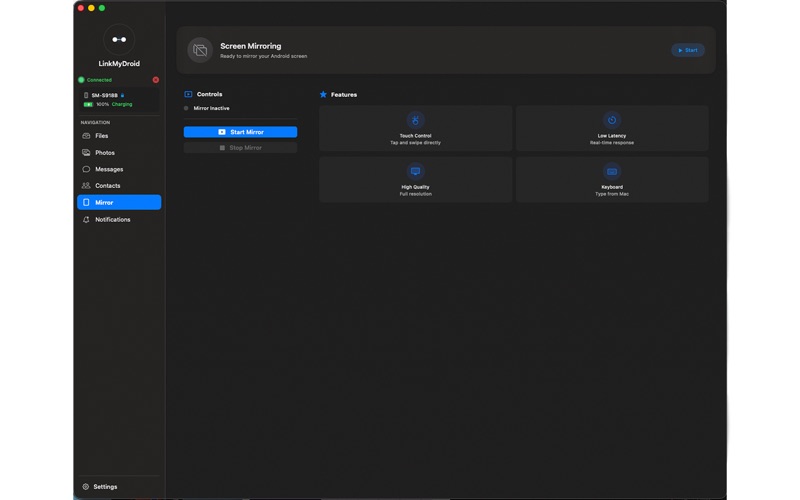Click the phone icon beside SM-S918B
Screen dimensions: 800x500
coord(86,95)
